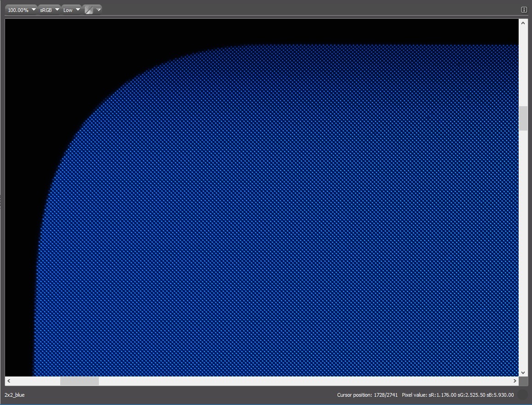The height and width of the screenshot is (405, 532).
Task: Expand the arrow beside the split-view icon
Action: (98, 10)
